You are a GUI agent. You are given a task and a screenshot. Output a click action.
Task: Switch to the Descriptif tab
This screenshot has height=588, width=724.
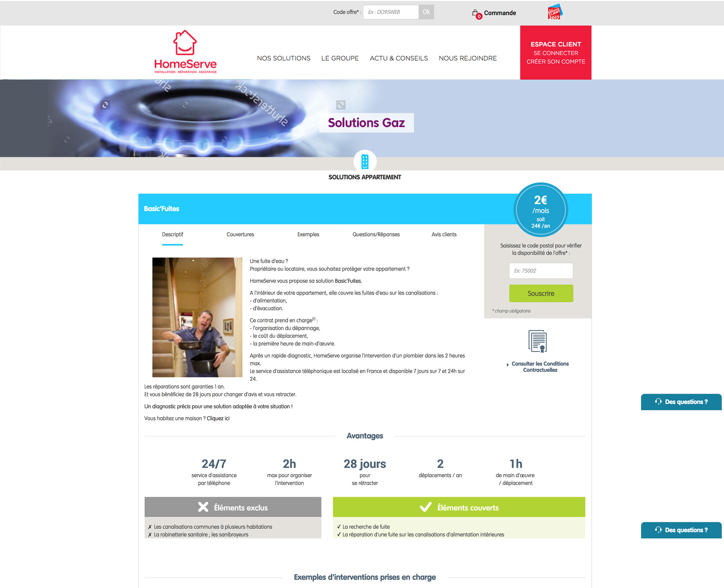172,234
